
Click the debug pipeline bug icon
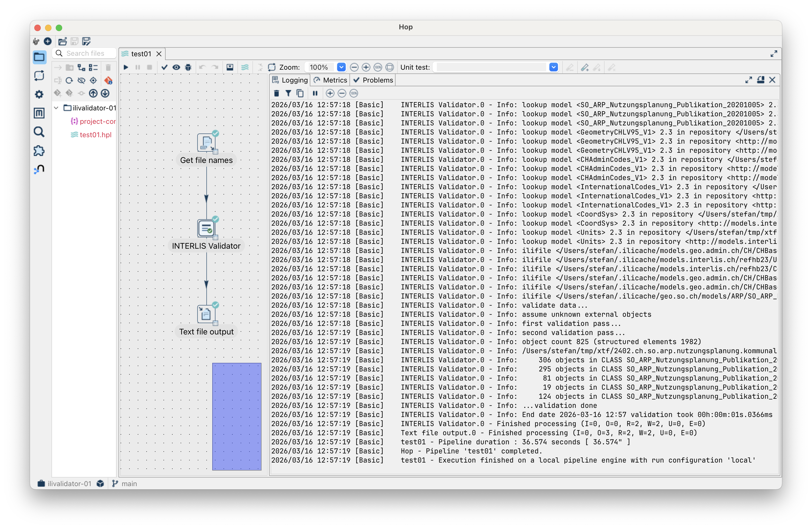(x=188, y=67)
